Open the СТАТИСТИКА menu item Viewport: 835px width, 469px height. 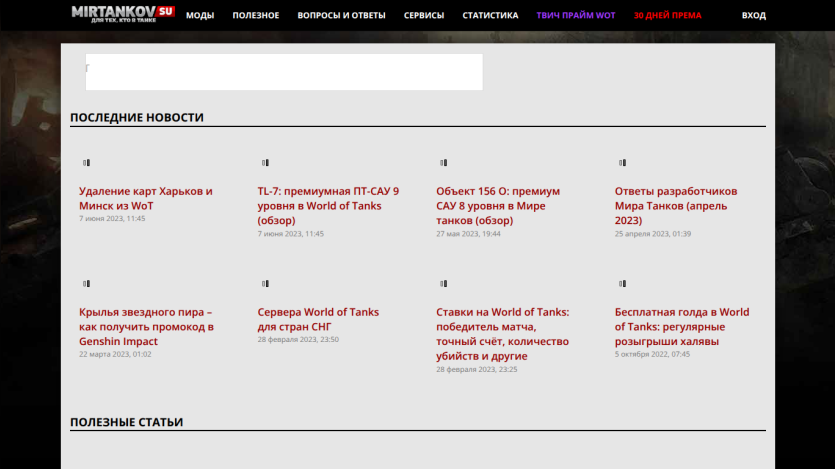click(490, 15)
